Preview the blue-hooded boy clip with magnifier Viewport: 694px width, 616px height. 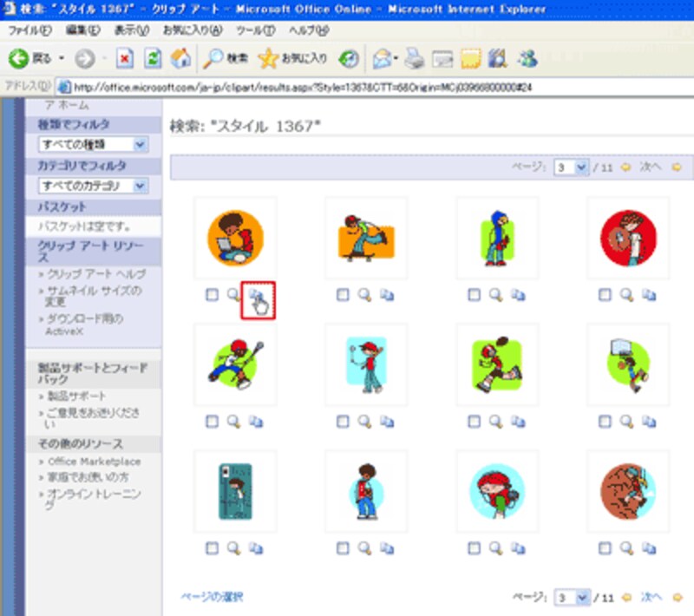coord(495,295)
